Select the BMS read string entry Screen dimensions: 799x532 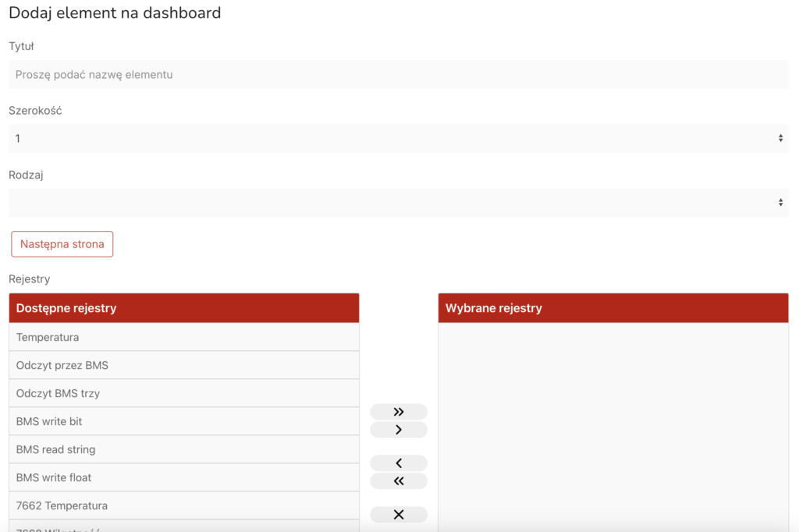[x=184, y=449]
